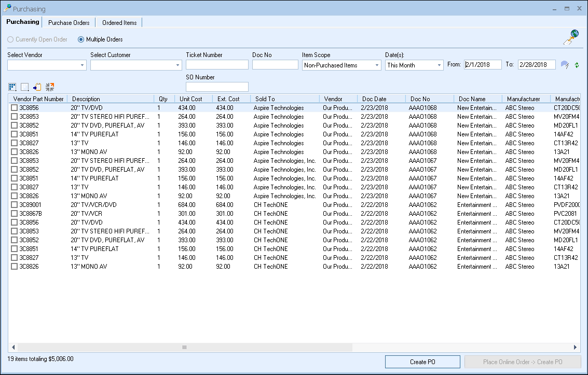Sort by the Unit Cost column header
The height and width of the screenshot is (375, 588).
pos(190,99)
